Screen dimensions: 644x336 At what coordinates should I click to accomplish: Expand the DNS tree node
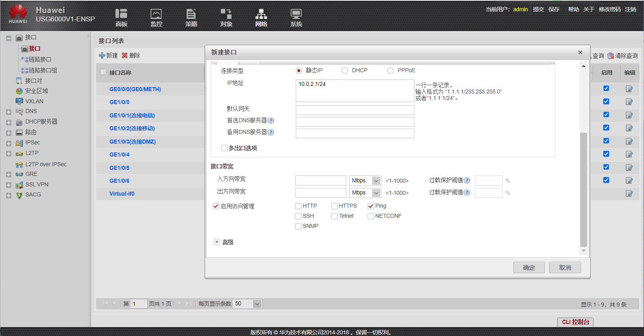click(x=8, y=112)
